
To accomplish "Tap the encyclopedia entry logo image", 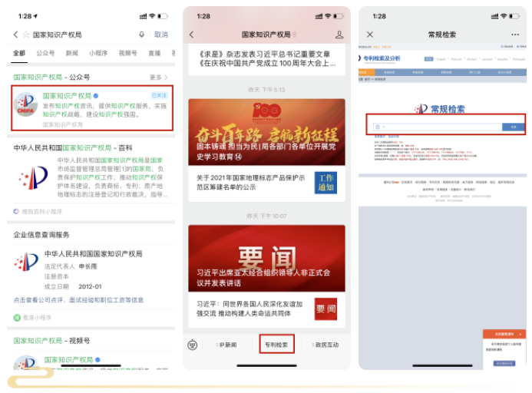I will (33, 177).
